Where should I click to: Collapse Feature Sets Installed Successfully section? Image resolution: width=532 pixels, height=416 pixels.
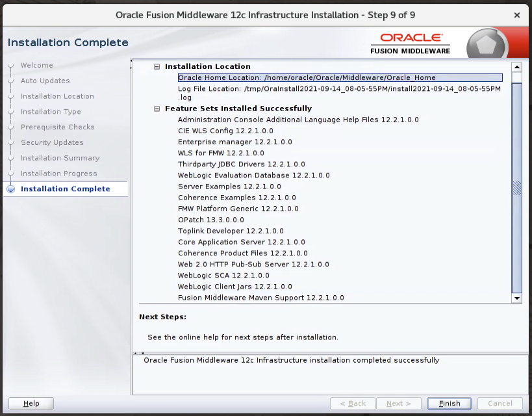pyautogui.click(x=157, y=109)
